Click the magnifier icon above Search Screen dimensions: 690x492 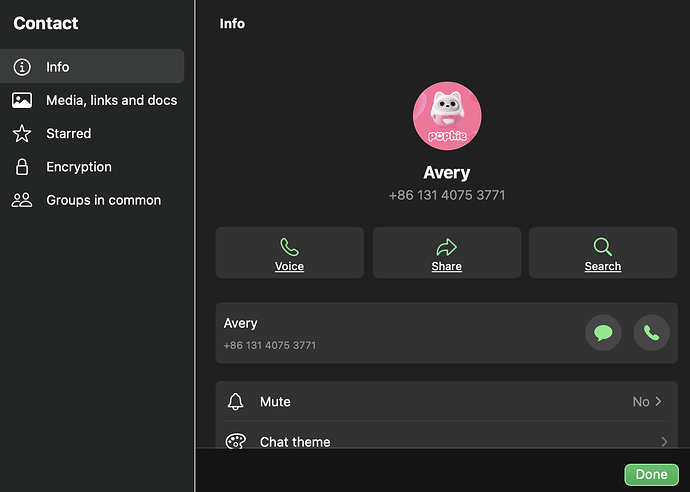coord(603,247)
